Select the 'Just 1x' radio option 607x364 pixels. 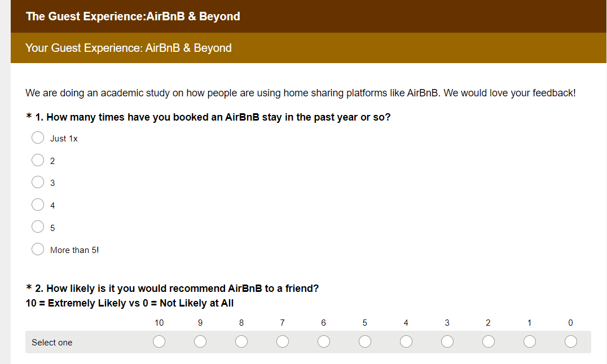(x=38, y=138)
